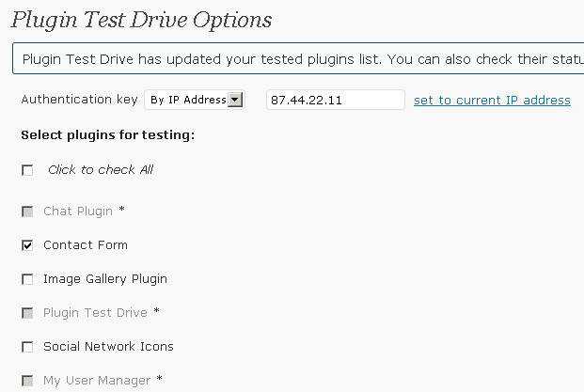
Task: Focus the IP address field showing 87.44.22.11
Action: [x=335, y=100]
